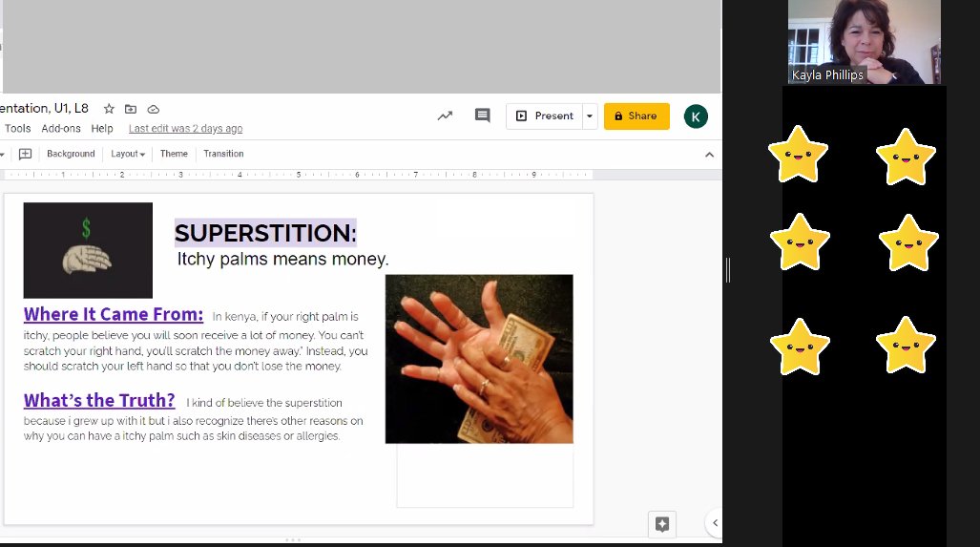980x547 pixels.
Task: Open the activity dashboard trend icon
Action: click(445, 116)
